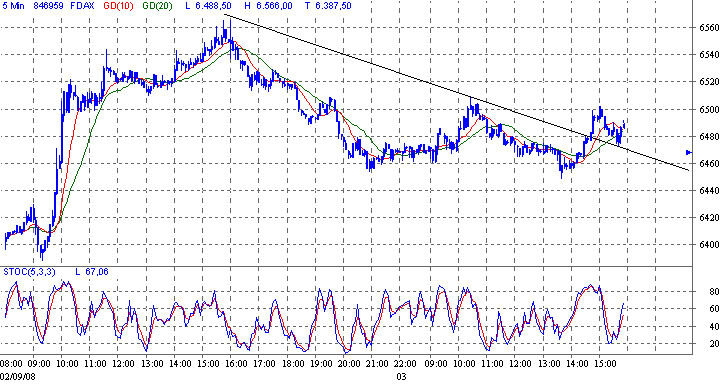
Task: Click the blue current-price marker arrow
Action: coord(689,152)
